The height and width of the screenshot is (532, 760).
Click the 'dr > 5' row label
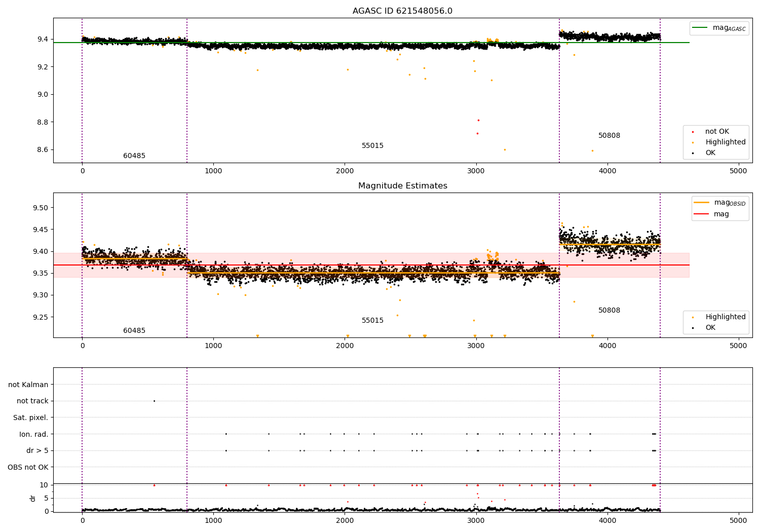(x=37, y=450)
